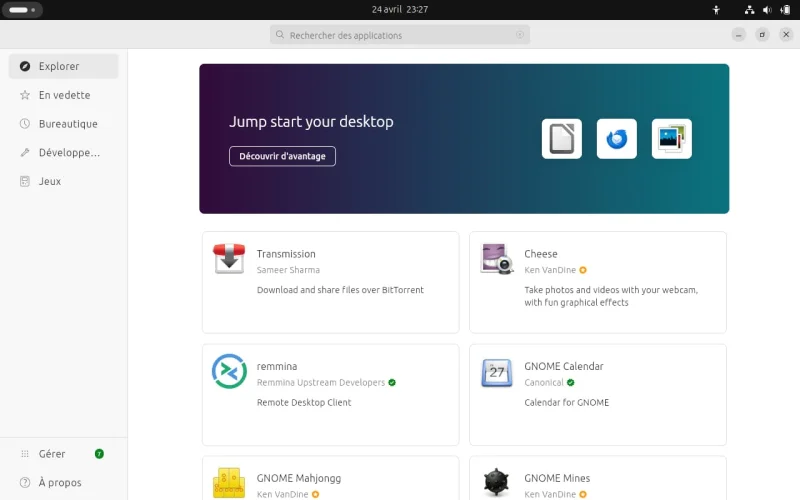Select the publisher name Sameer Sharma

point(288,270)
